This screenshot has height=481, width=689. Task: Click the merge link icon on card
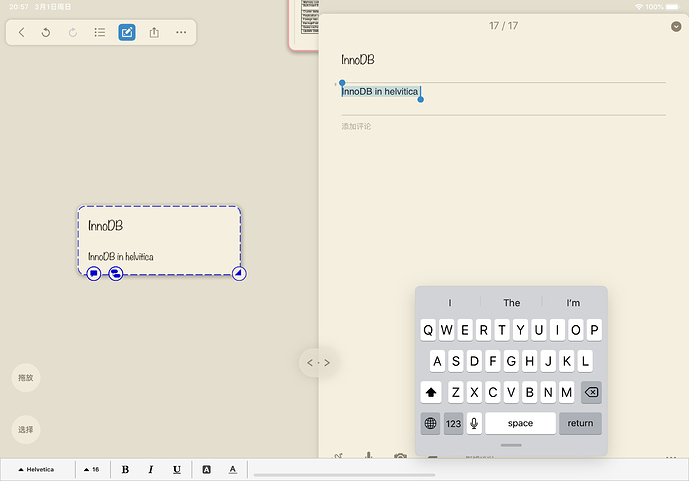[116, 274]
